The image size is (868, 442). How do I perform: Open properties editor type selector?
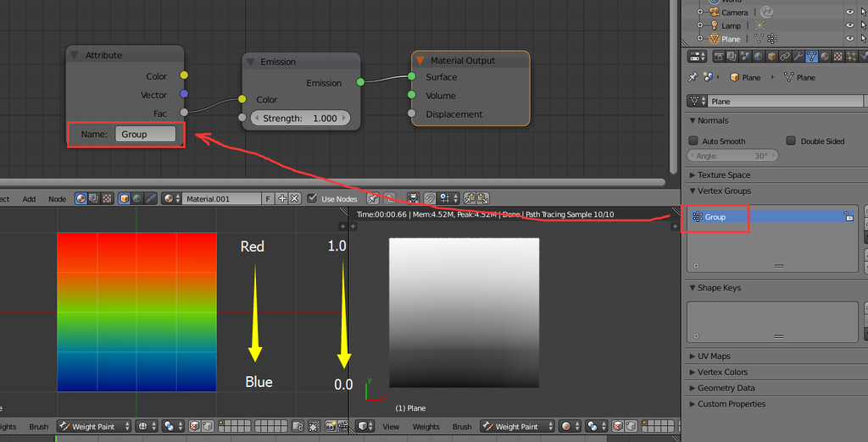coord(697,57)
